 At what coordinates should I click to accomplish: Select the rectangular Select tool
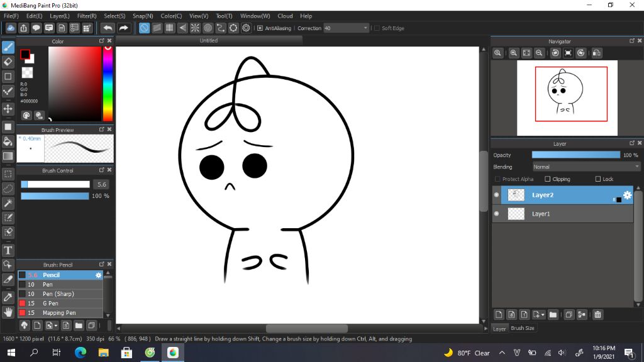click(x=8, y=174)
